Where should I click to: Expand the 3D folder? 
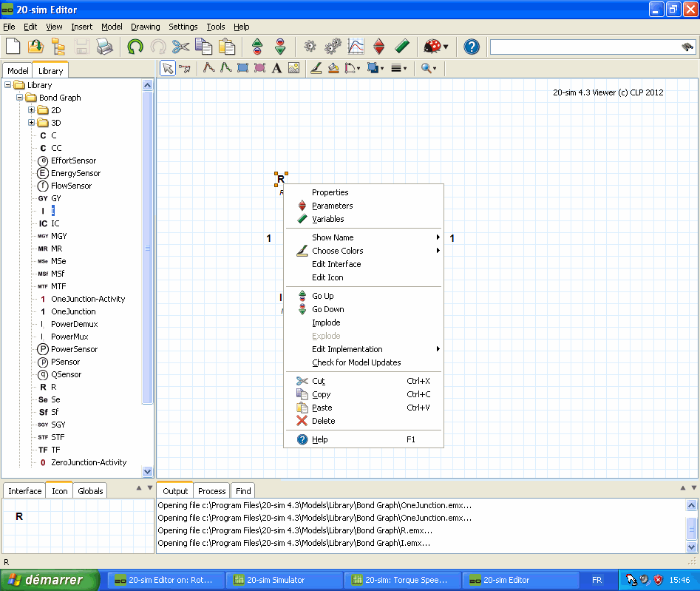31,122
